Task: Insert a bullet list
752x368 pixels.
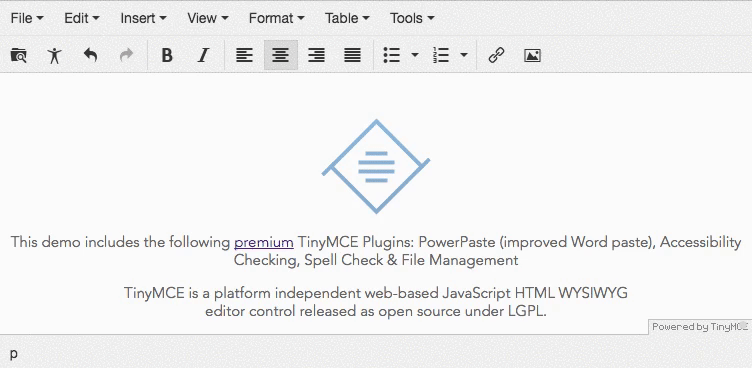Action: 392,56
